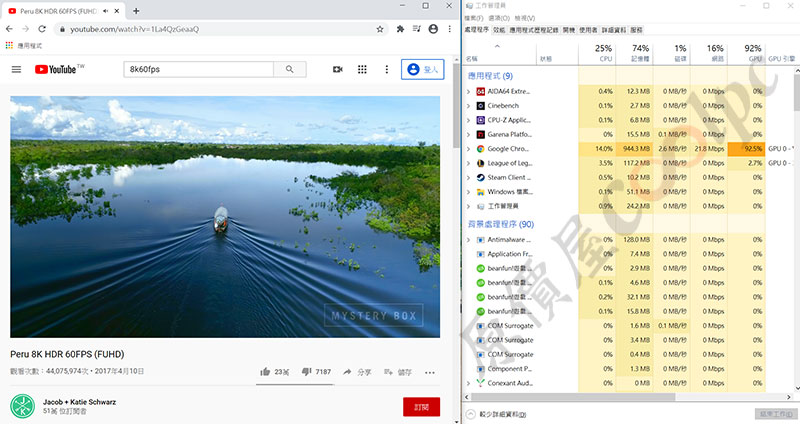Open a new Chrome tab
This screenshot has height=424, width=800.
pyautogui.click(x=136, y=11)
